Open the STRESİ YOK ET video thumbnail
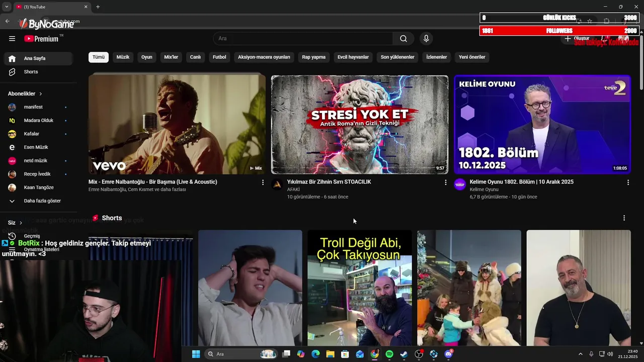The width and height of the screenshot is (644, 362). [360, 124]
